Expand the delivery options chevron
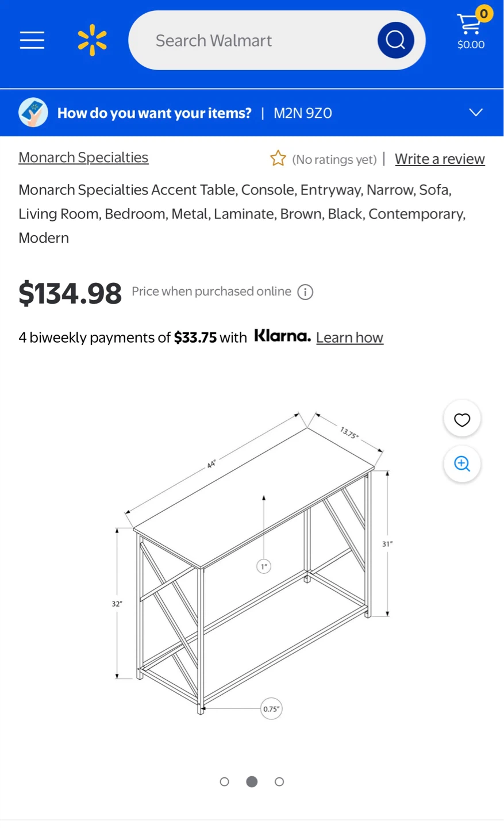This screenshot has height=828, width=504. click(x=476, y=112)
